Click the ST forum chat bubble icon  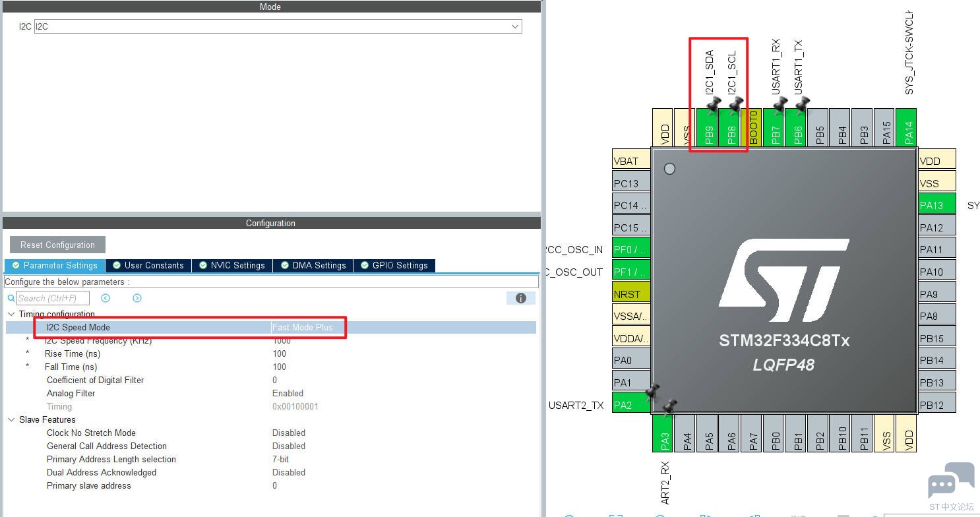[950, 481]
